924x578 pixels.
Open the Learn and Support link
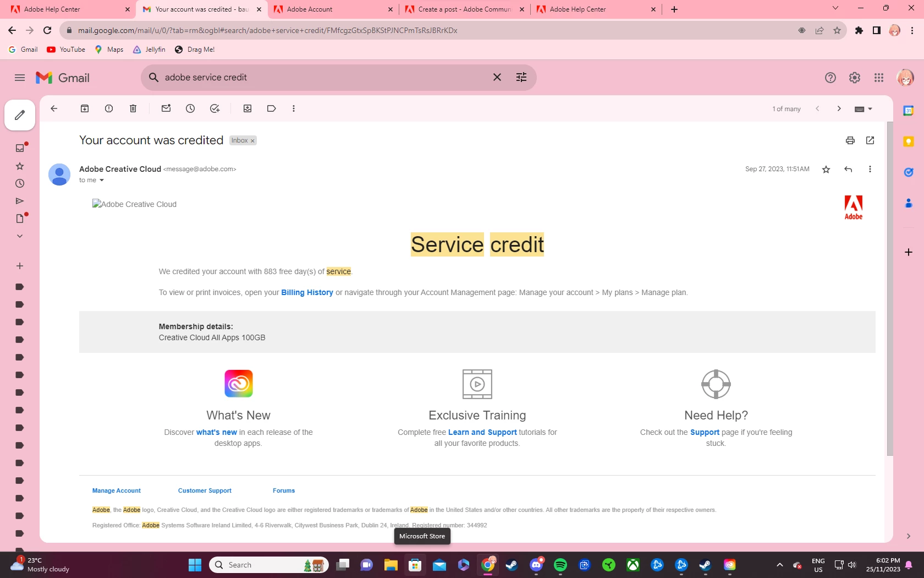(x=482, y=433)
